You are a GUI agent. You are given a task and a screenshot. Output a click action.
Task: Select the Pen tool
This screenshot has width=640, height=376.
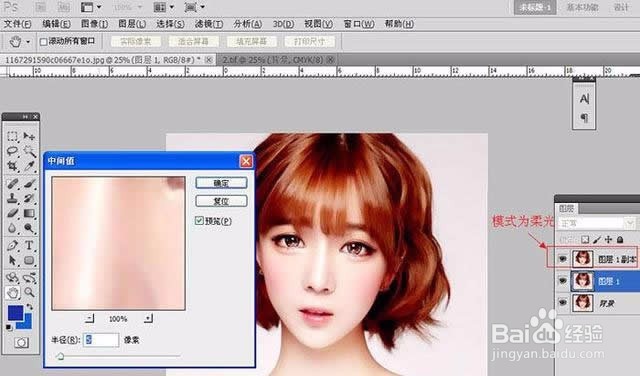tap(12, 245)
